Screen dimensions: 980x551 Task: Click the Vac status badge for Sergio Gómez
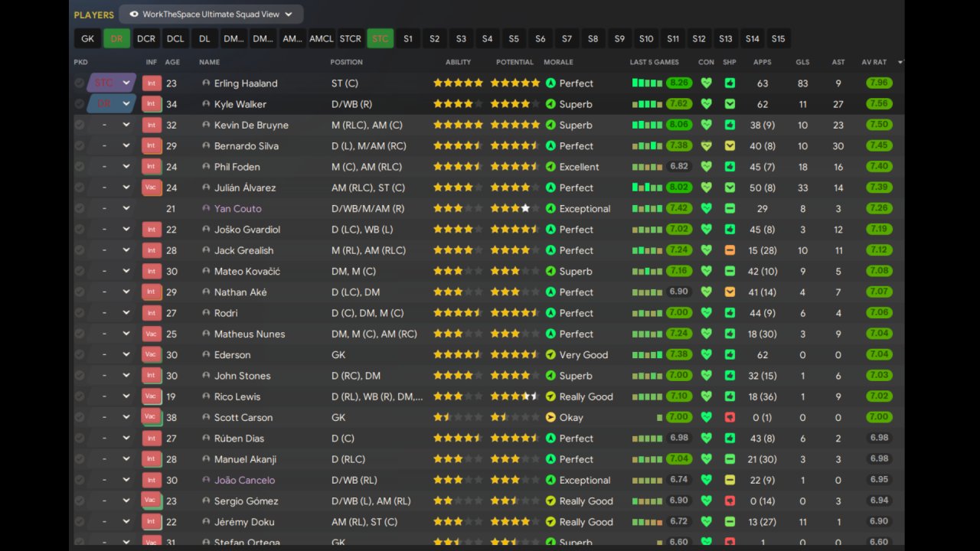(x=151, y=501)
